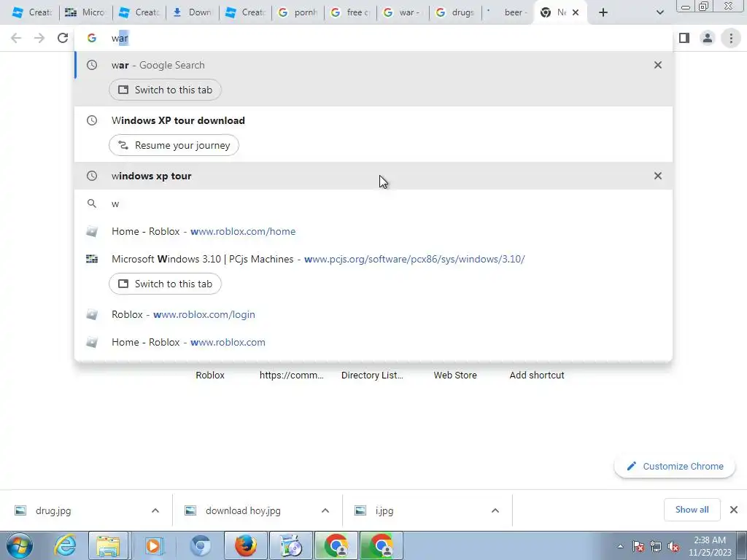This screenshot has height=560, width=747.
Task: Reload the page with the refresh icon
Action: tap(63, 38)
